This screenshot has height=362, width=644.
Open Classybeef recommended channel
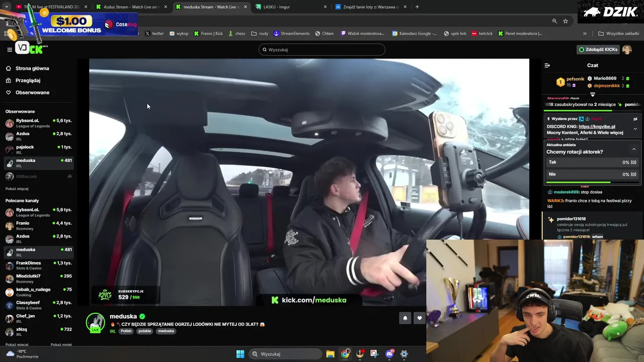pyautogui.click(x=38, y=305)
